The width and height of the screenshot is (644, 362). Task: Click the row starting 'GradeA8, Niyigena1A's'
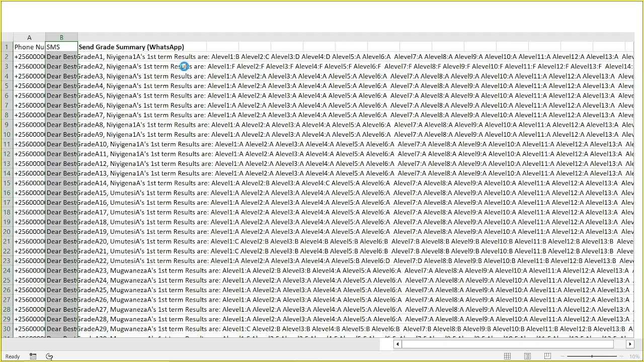point(355,125)
